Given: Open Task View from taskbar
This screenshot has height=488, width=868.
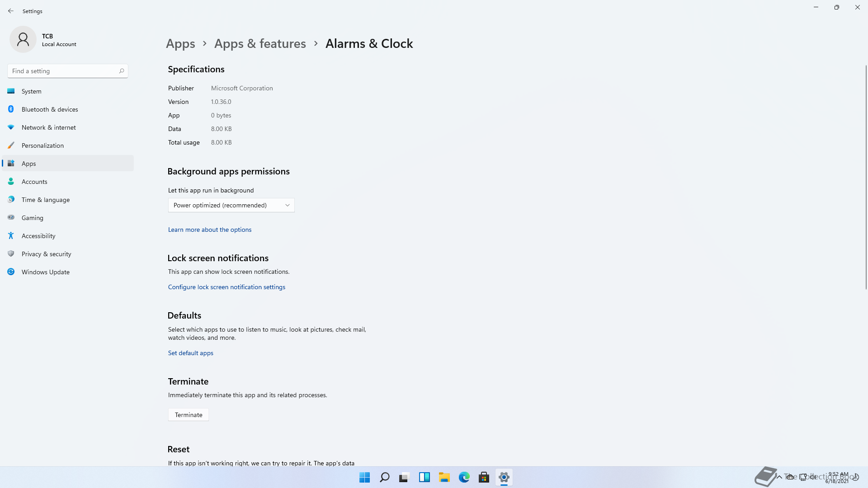Looking at the screenshot, I should pyautogui.click(x=404, y=477).
